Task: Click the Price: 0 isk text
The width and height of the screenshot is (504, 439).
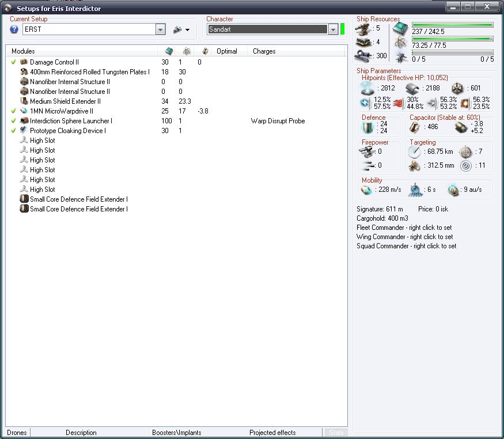Action: click(433, 209)
